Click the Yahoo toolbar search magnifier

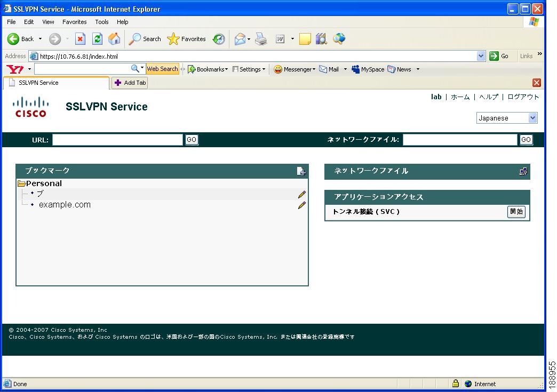pos(135,68)
